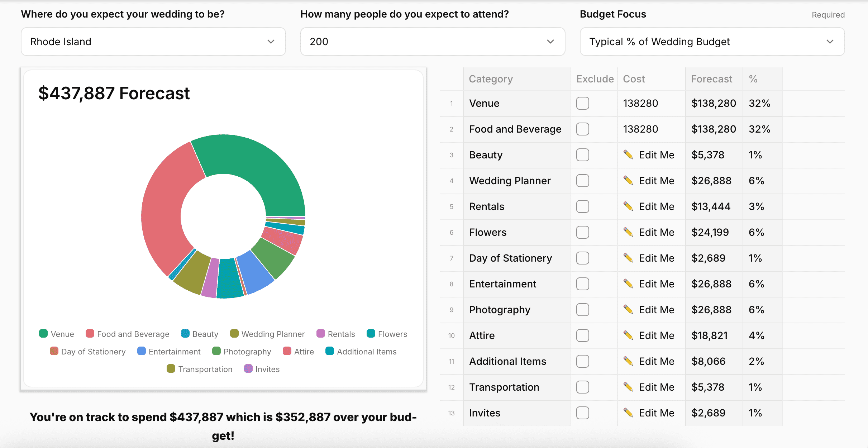The width and height of the screenshot is (868, 448).
Task: Click the pencil icon in Beauty row
Action: 628,154
